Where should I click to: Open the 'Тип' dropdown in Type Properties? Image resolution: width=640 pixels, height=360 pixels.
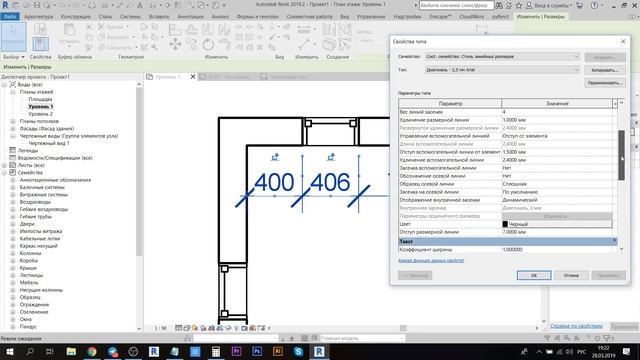(502, 70)
